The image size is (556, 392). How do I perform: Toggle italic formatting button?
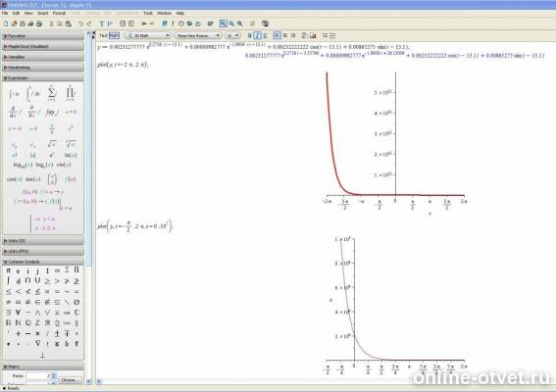[x=258, y=35]
